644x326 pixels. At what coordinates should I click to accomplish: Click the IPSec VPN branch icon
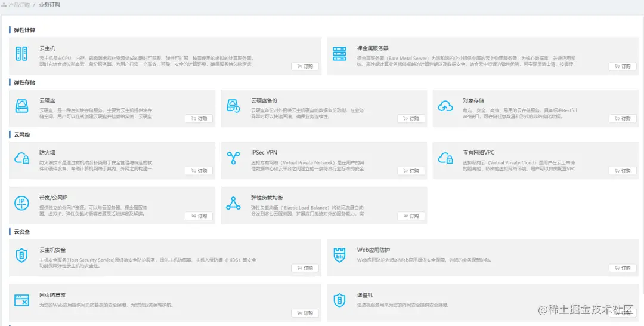pos(233,158)
